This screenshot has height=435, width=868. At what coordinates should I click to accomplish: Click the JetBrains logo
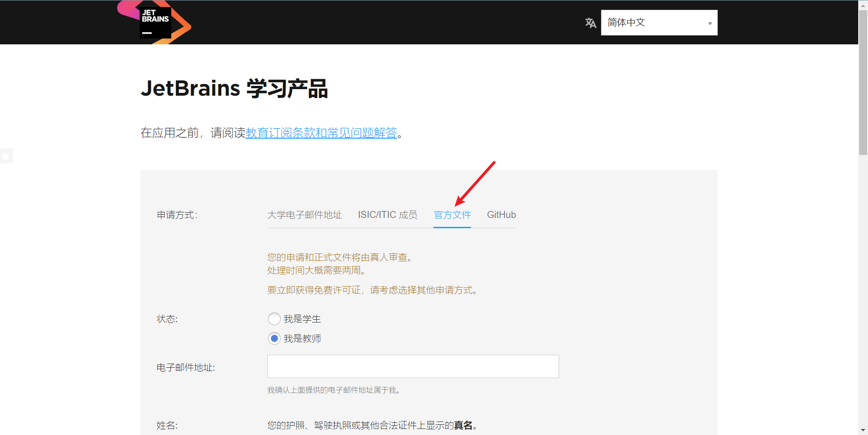coord(154,22)
